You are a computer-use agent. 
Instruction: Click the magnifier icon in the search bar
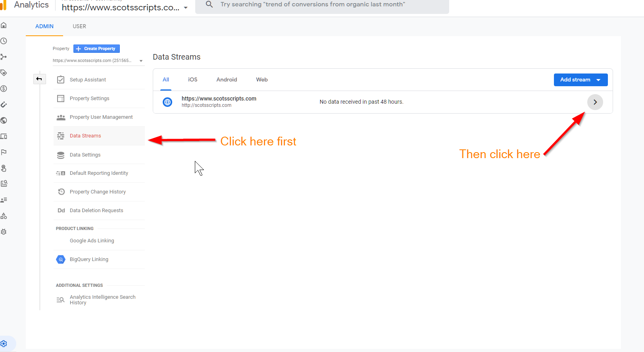point(210,4)
